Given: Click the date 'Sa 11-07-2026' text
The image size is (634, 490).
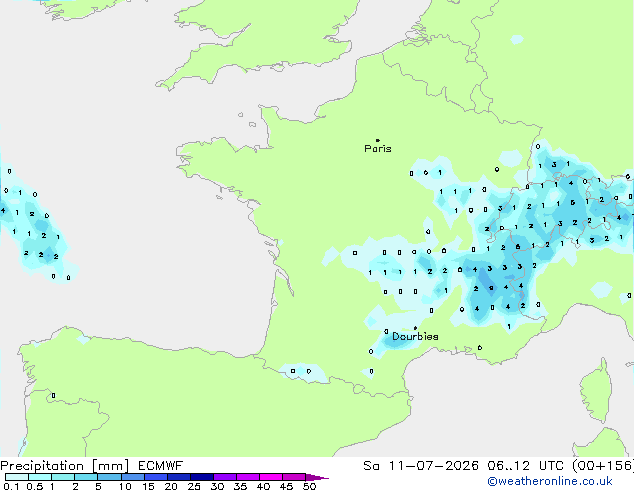Looking at the screenshot, I should tap(421, 466).
